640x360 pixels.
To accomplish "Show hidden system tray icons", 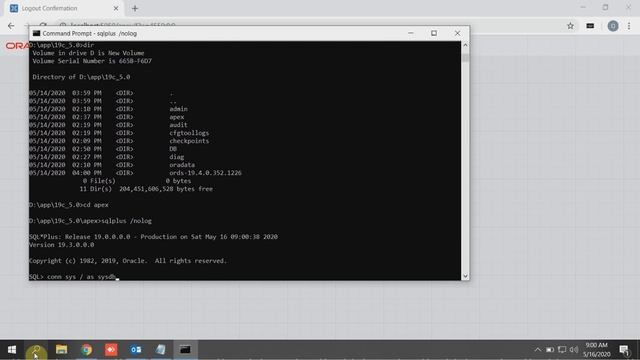I will tap(538, 350).
